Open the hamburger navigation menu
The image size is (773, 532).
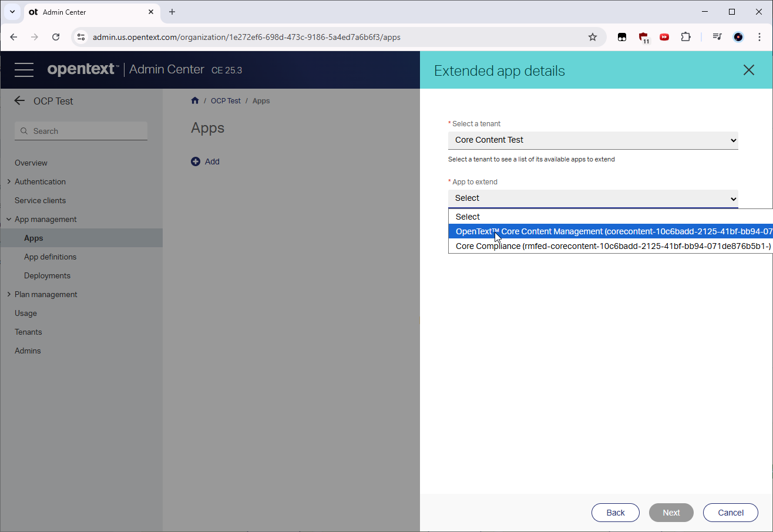coord(24,70)
